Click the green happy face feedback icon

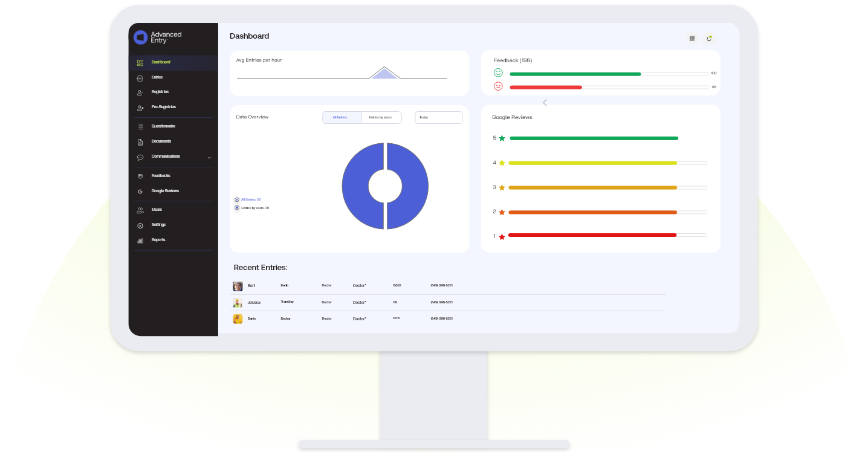pos(498,73)
